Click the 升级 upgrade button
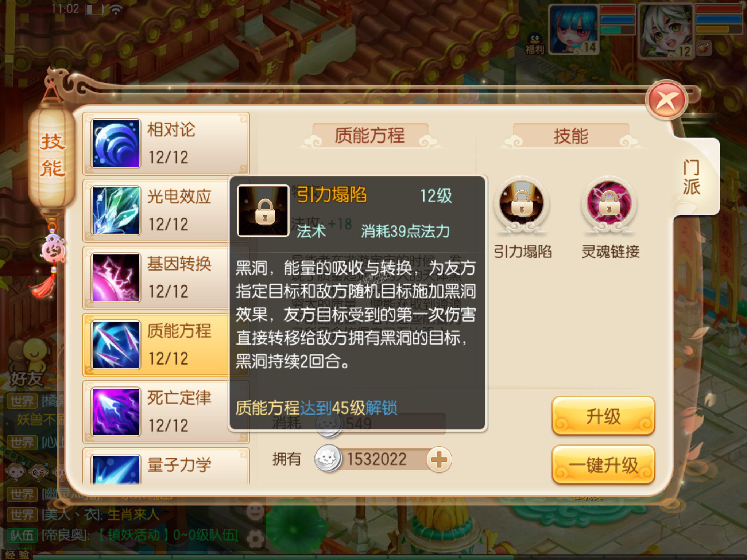Image resolution: width=747 pixels, height=560 pixels. (x=603, y=416)
